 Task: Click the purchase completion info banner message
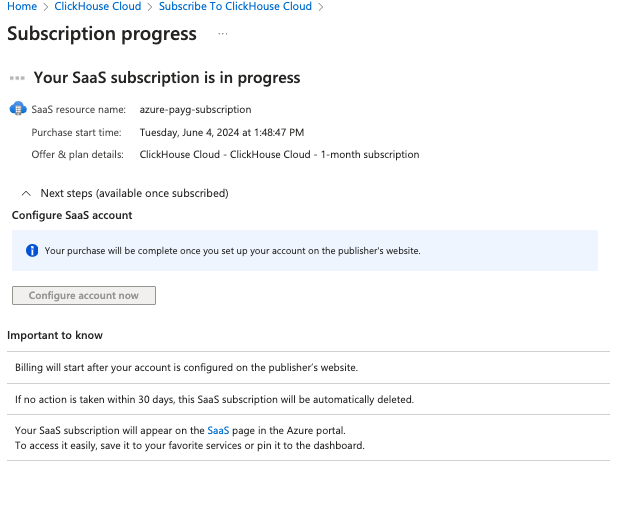(x=232, y=250)
